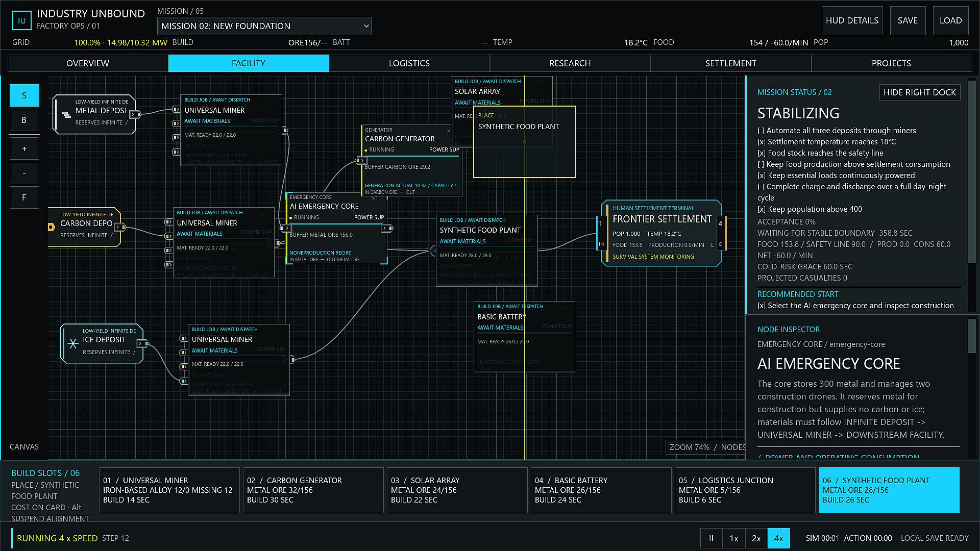Viewport: 980px width, 551px height.
Task: Click topmost input port of ice-fed Universal Miner
Action: 183,338
